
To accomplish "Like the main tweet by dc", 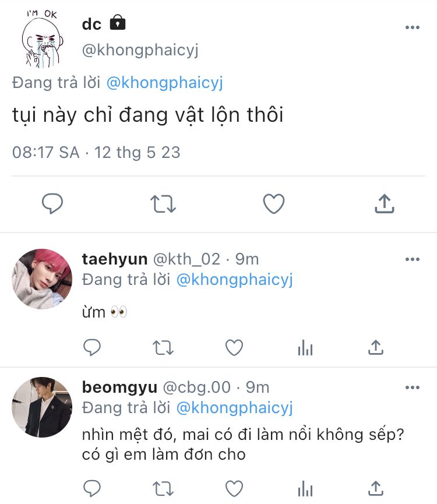I will [x=274, y=204].
